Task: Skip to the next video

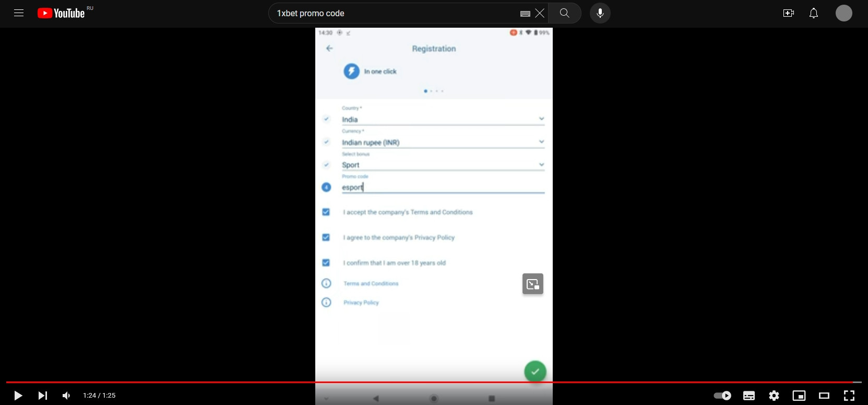Action: (x=43, y=396)
